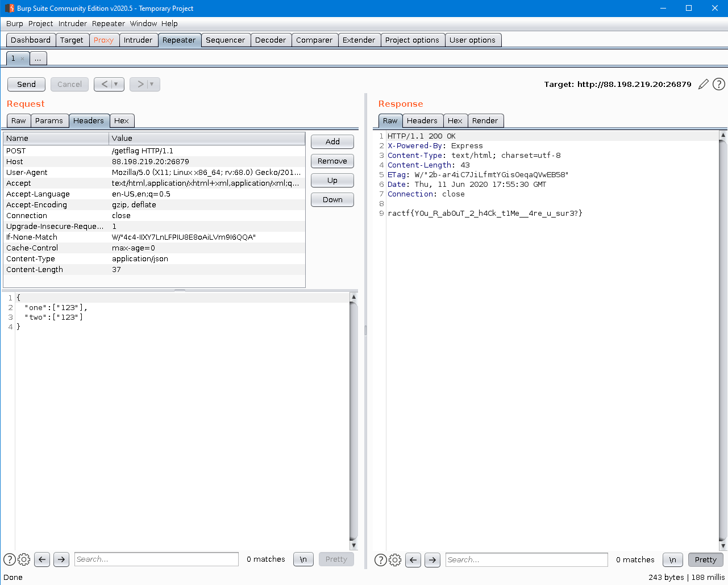Viewport: 728px width, 585px height.
Task: Select the If-None-Match header row
Action: (x=154, y=237)
